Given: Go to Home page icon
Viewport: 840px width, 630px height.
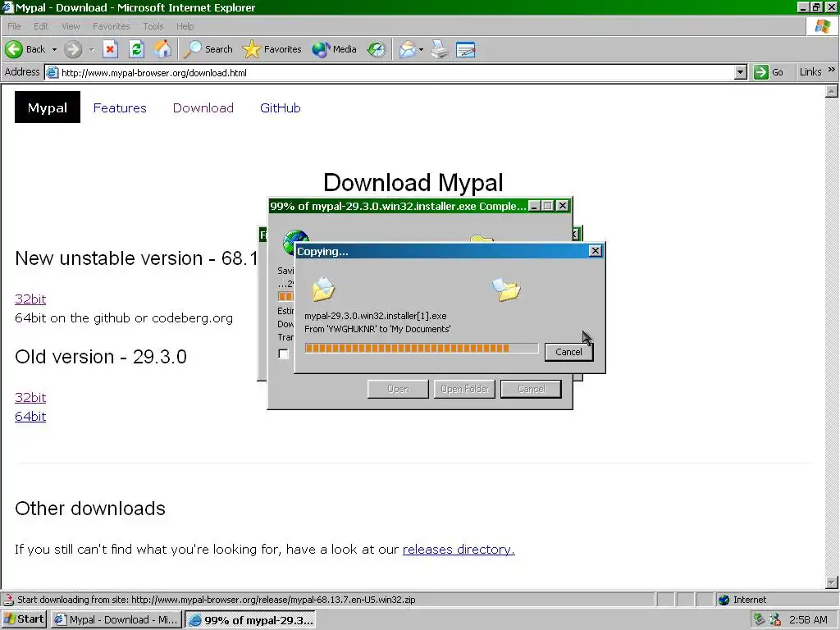Looking at the screenshot, I should tap(163, 49).
